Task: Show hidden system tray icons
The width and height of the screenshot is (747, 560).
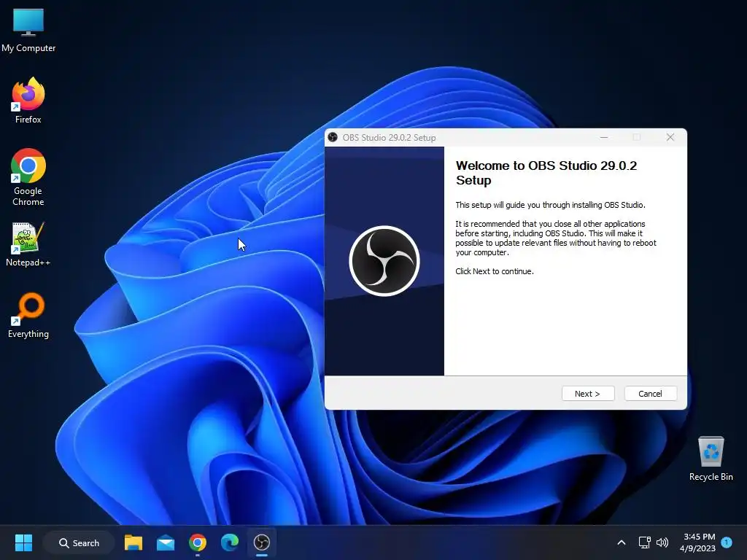Action: [x=622, y=542]
